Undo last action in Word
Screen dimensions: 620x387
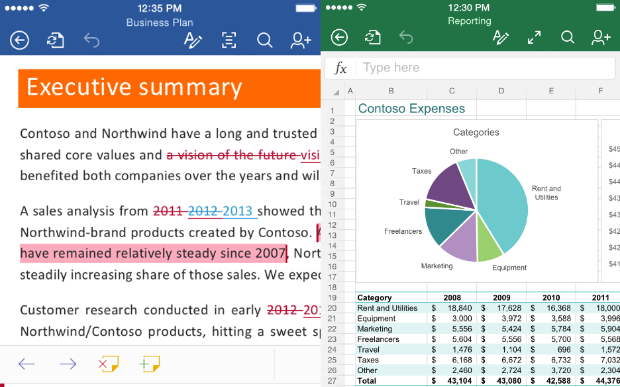point(92,40)
